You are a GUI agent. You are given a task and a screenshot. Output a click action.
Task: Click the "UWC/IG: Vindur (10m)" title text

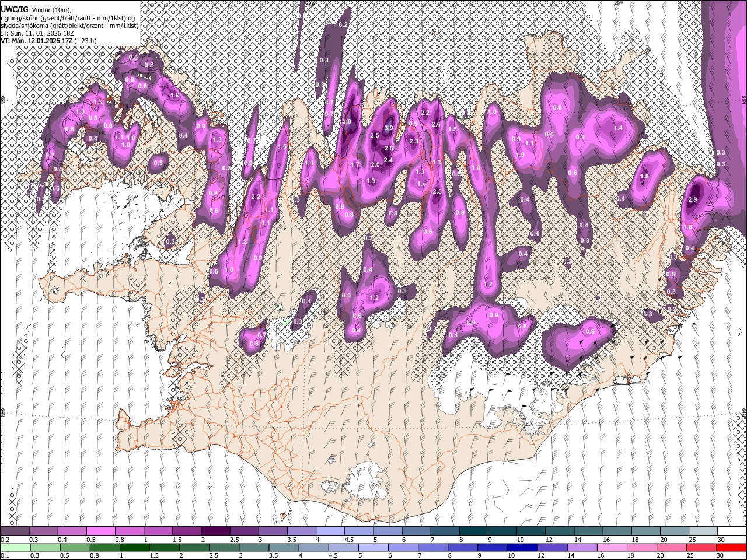tap(36, 10)
